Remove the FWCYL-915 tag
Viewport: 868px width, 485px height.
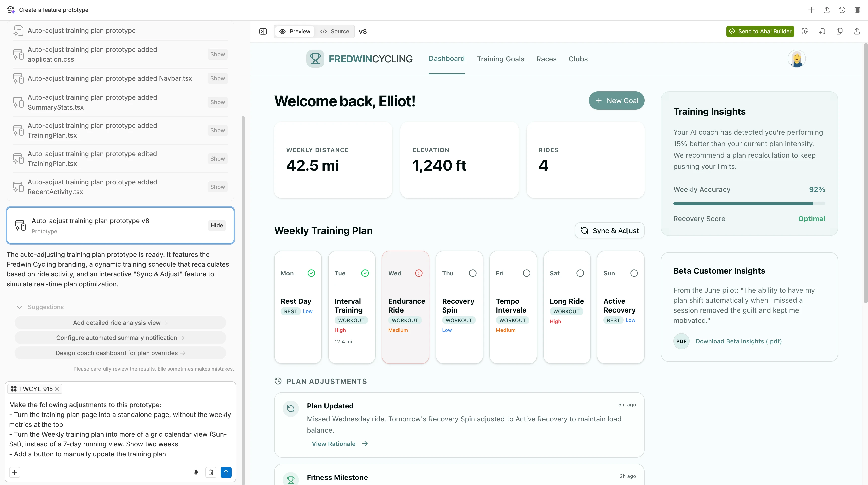[57, 389]
